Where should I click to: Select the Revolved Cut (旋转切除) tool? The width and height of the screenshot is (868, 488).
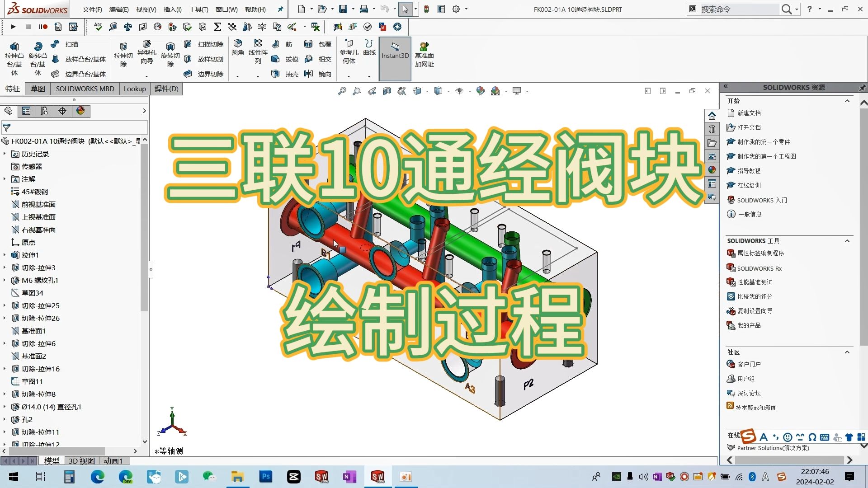tap(170, 55)
